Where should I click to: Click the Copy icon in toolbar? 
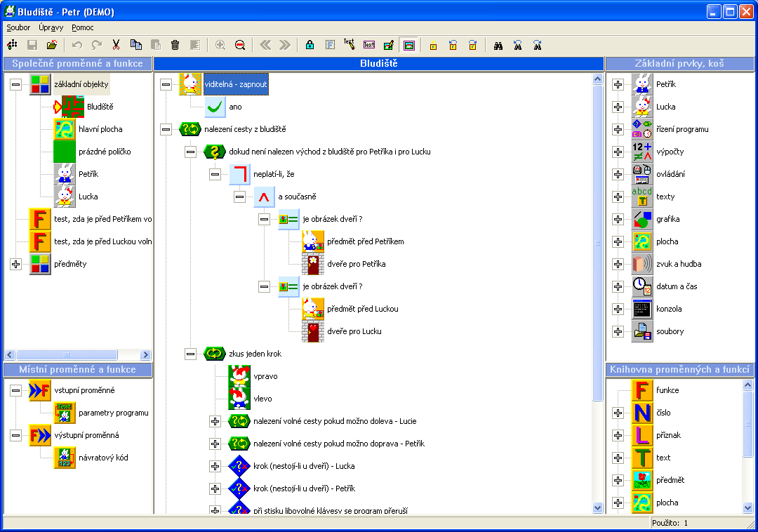pyautogui.click(x=136, y=45)
